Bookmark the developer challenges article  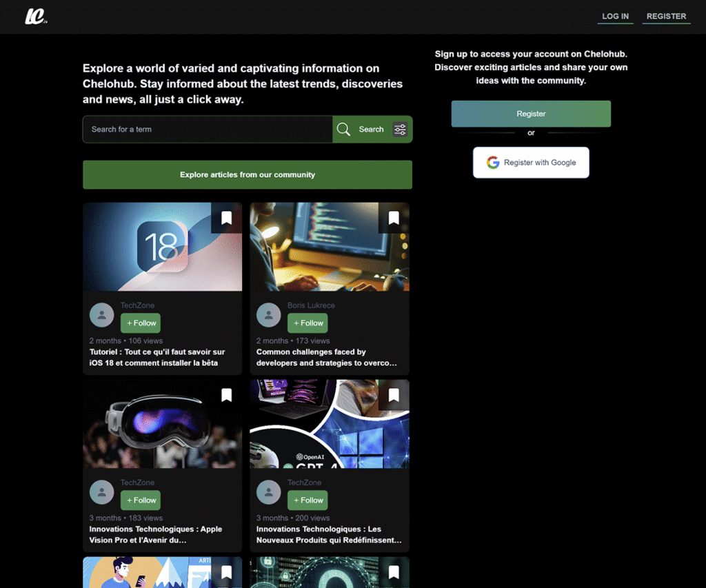click(393, 218)
